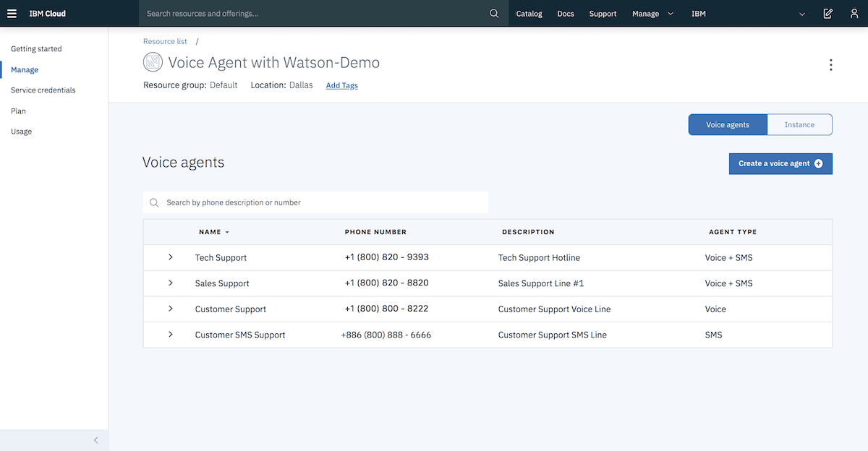Click the Customer Support name cell
Image resolution: width=868 pixels, height=451 pixels.
click(231, 309)
